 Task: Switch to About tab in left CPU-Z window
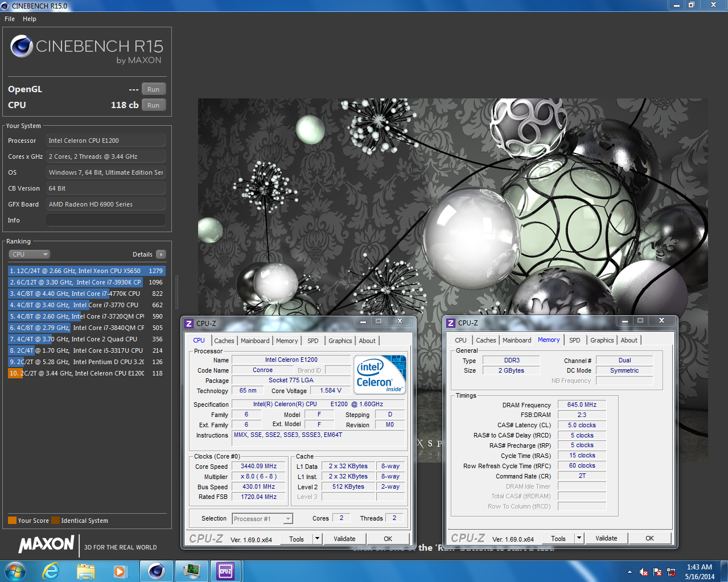tap(367, 341)
